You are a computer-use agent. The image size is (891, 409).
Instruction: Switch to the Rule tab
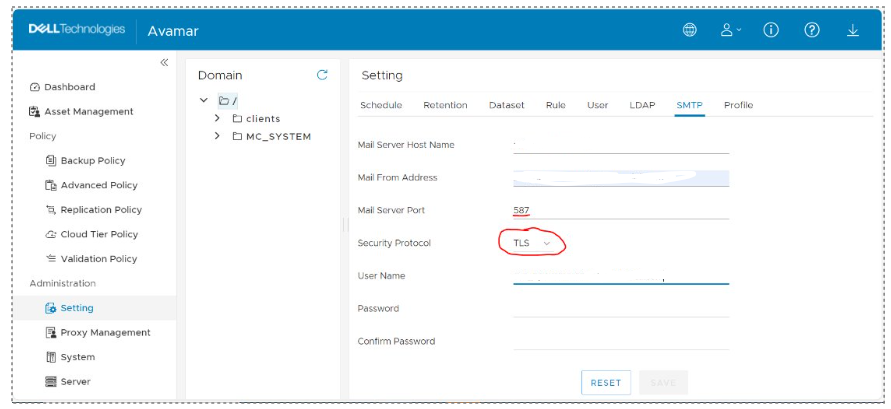tap(556, 105)
